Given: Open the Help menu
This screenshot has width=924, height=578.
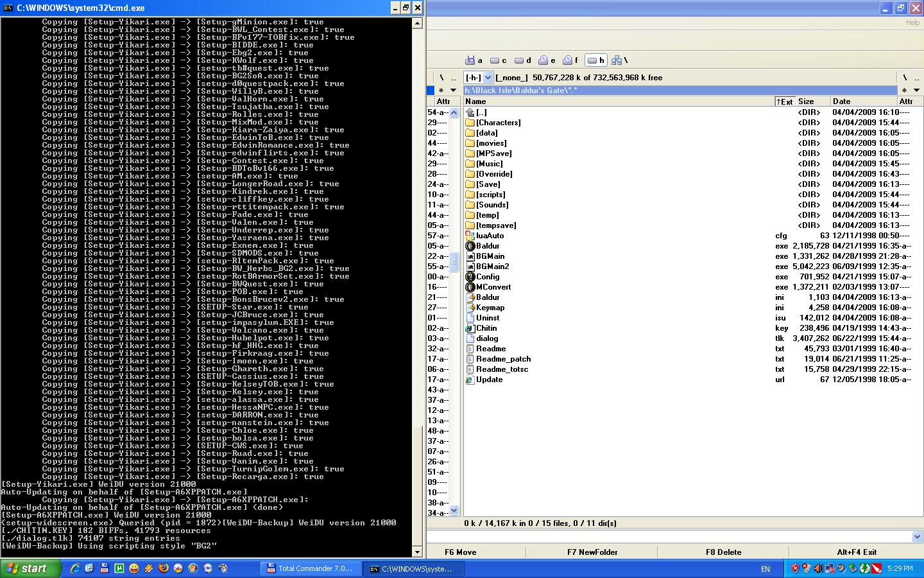Looking at the screenshot, I should [912, 22].
